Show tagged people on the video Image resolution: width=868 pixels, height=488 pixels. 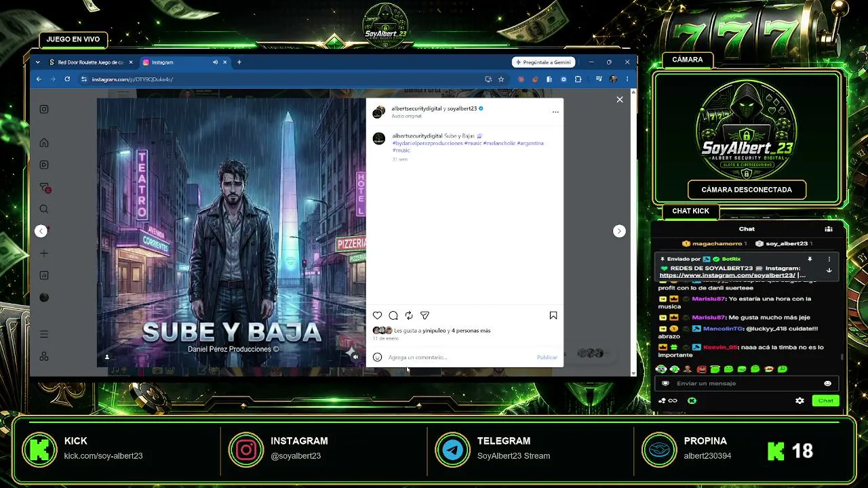[x=106, y=357]
